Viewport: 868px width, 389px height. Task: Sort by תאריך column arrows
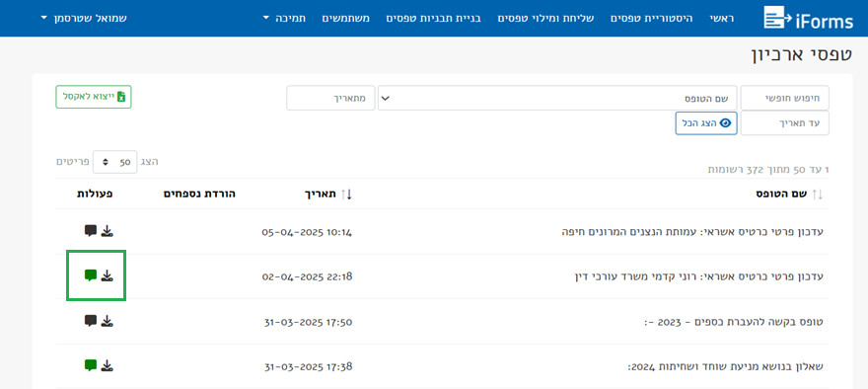click(x=346, y=194)
